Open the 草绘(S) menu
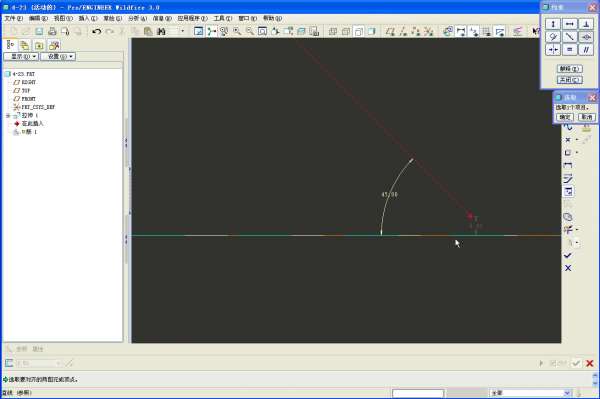This screenshot has height=399, width=600. click(112, 18)
